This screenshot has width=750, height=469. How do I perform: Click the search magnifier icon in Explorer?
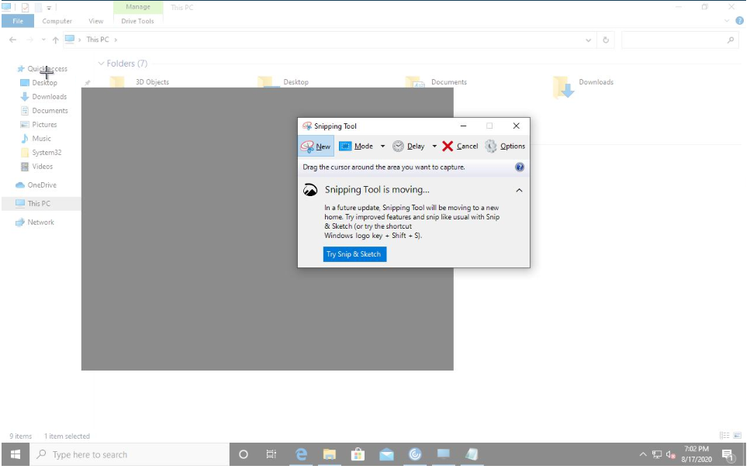(730, 40)
